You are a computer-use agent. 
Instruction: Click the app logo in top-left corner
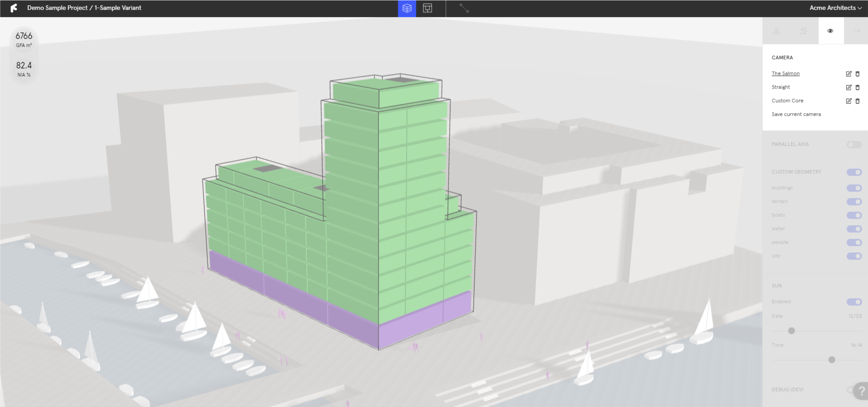click(14, 8)
